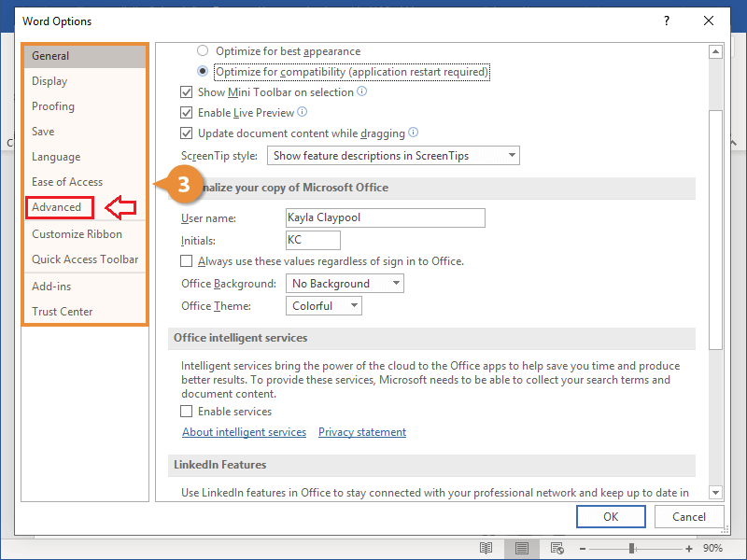Open the Add-ins category
747x560 pixels.
click(x=85, y=287)
